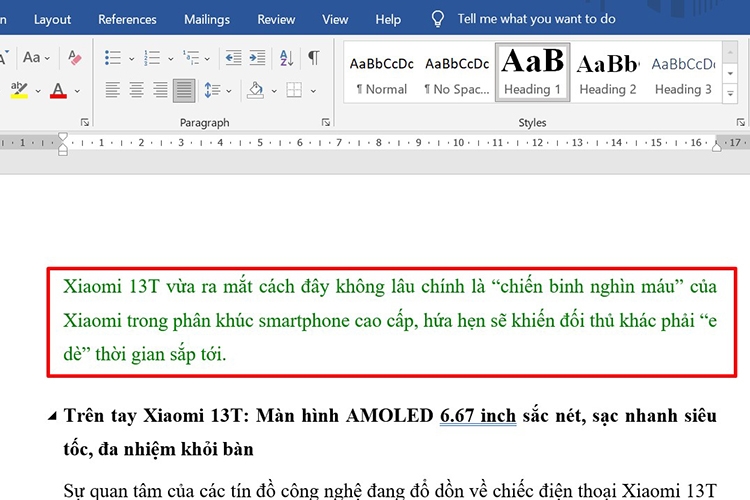Viewport: 750px width, 500px height.
Task: Apply the Heading 2 style
Action: pos(607,73)
